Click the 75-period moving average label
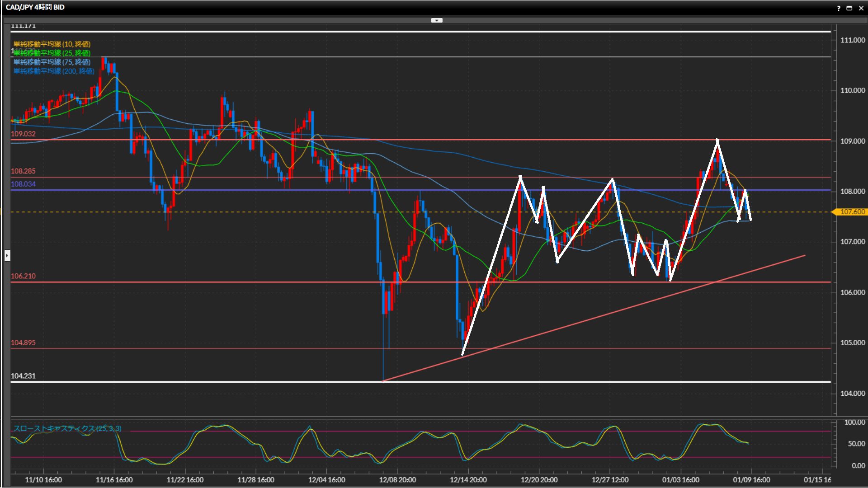Viewport: 868px width, 488px height. (52, 62)
